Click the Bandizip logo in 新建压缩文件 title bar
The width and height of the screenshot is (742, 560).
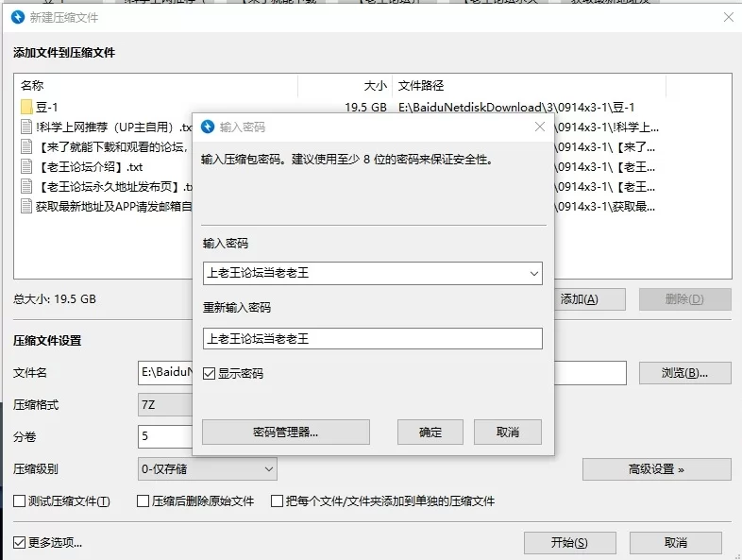(x=18, y=18)
